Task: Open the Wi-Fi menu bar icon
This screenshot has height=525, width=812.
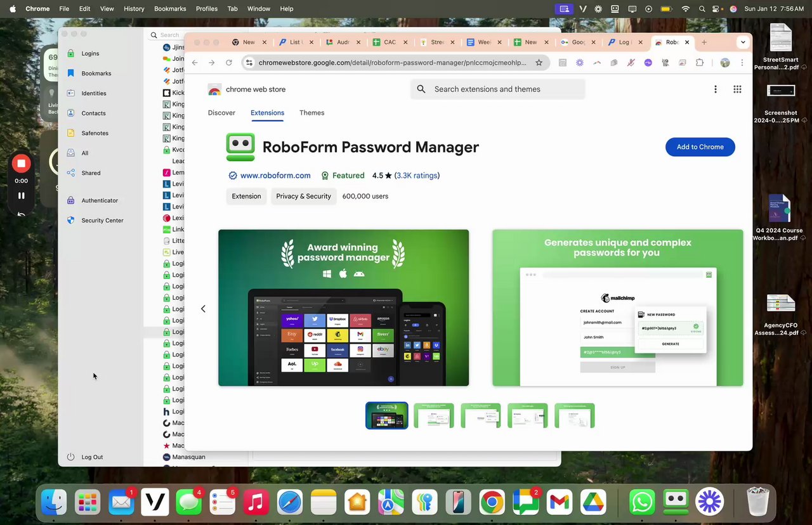Action: (685, 9)
